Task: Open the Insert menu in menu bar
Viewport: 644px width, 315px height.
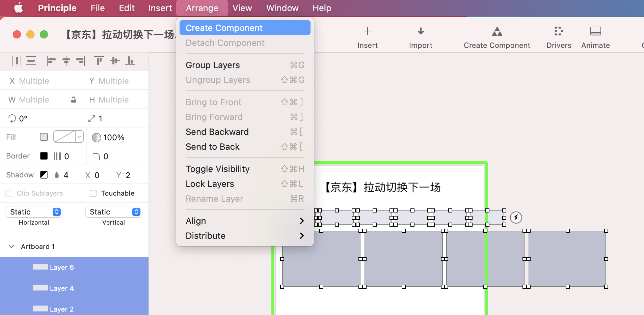Action: pyautogui.click(x=160, y=8)
